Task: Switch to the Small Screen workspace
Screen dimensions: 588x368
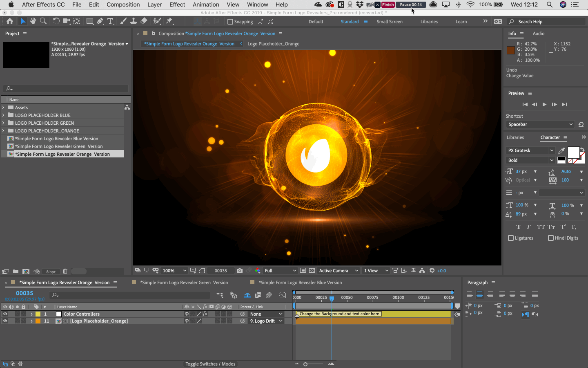Action: [x=389, y=22]
